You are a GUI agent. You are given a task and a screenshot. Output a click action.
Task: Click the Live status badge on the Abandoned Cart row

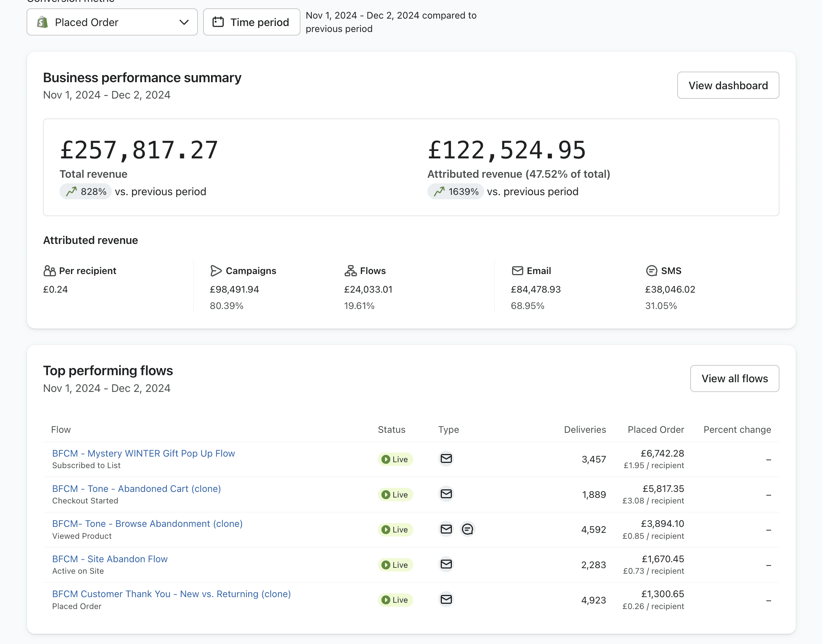coord(395,494)
